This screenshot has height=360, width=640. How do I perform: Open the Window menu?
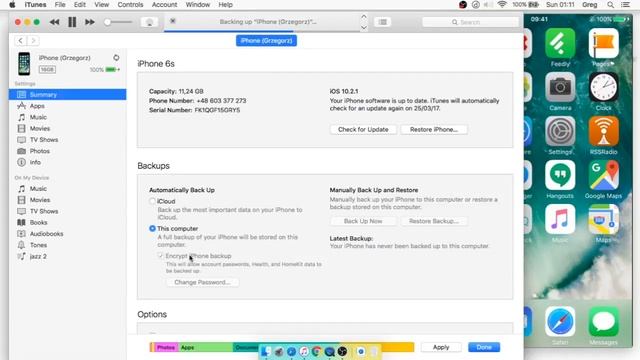click(198, 4)
